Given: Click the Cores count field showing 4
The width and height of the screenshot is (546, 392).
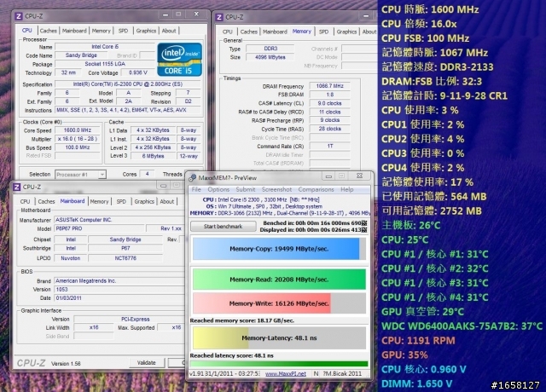Looking at the screenshot, I should (x=147, y=174).
